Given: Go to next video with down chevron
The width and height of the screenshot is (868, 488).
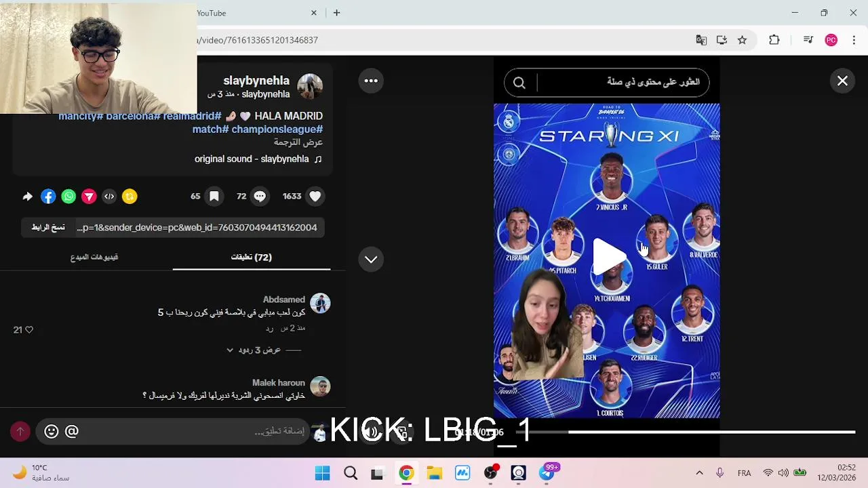Looking at the screenshot, I should pyautogui.click(x=371, y=259).
